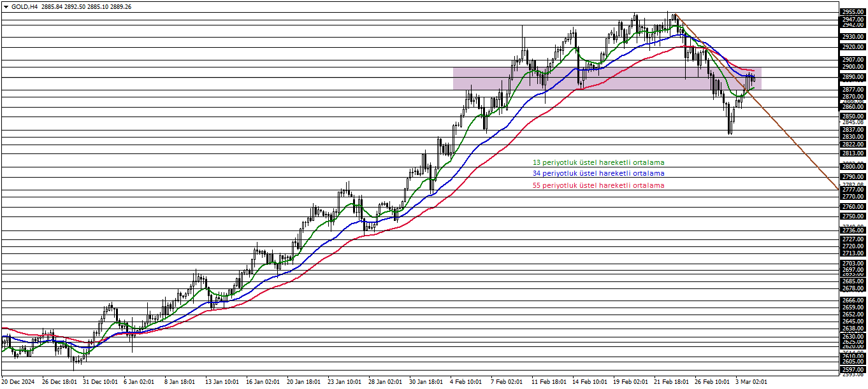The height and width of the screenshot is (389, 868).
Task: Click the 2907.00 price level label
Action: (x=853, y=60)
